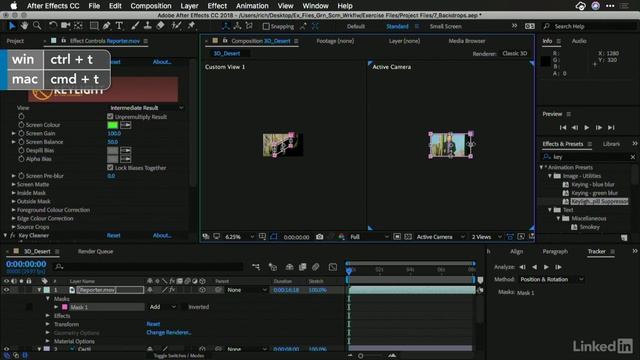Toggle Screen Gain stopwatch keyframing
The height and width of the screenshot is (360, 640).
point(21,133)
